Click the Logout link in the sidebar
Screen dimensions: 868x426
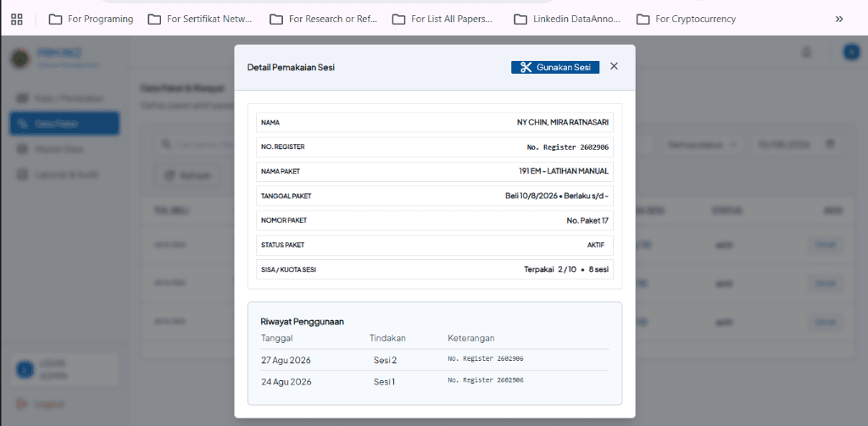click(41, 404)
